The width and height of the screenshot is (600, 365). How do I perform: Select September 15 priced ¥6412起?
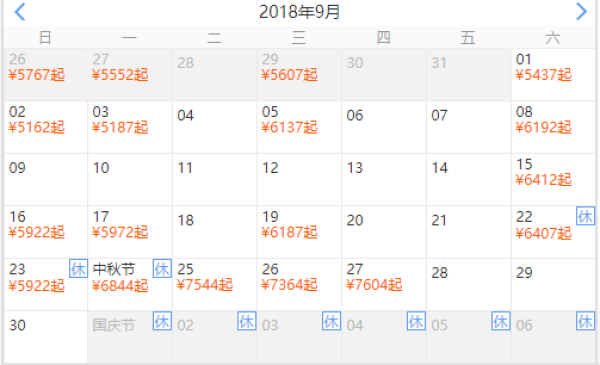tap(553, 179)
